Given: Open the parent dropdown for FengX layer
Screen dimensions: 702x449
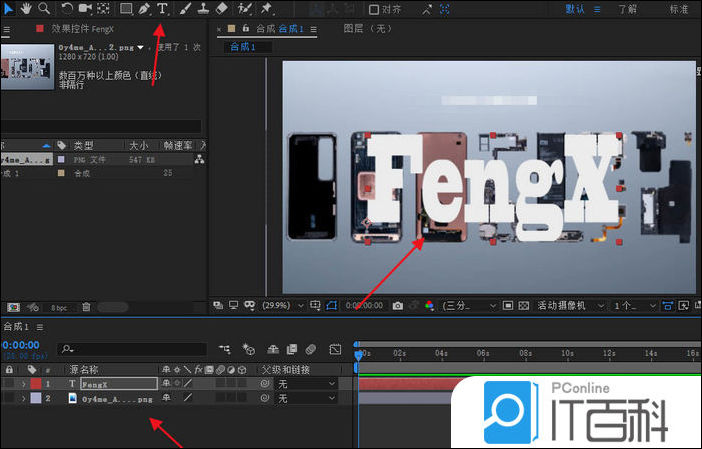Looking at the screenshot, I should [x=307, y=383].
